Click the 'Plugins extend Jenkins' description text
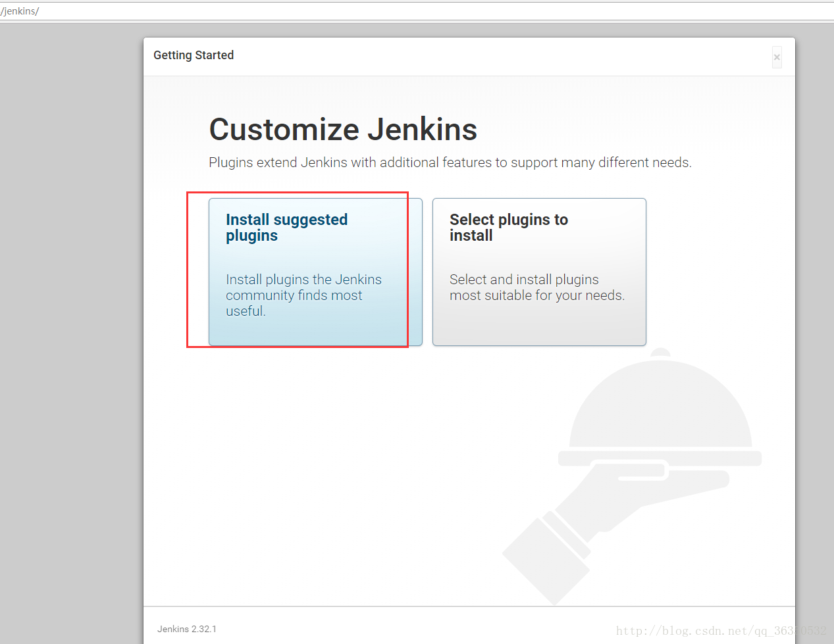834x644 pixels. [450, 162]
